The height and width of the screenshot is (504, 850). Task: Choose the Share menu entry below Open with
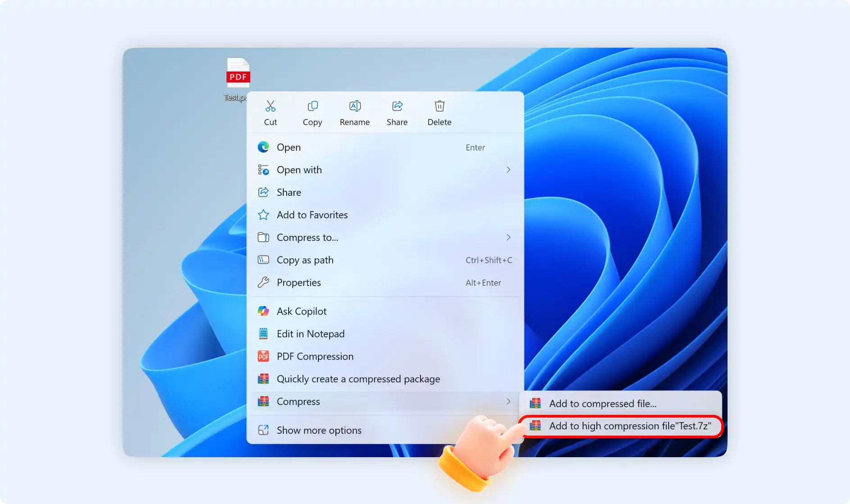(x=385, y=192)
